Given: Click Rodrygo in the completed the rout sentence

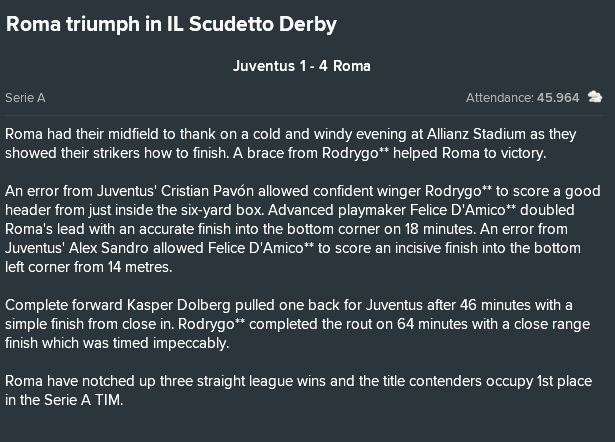Looking at the screenshot, I should click(206, 324).
